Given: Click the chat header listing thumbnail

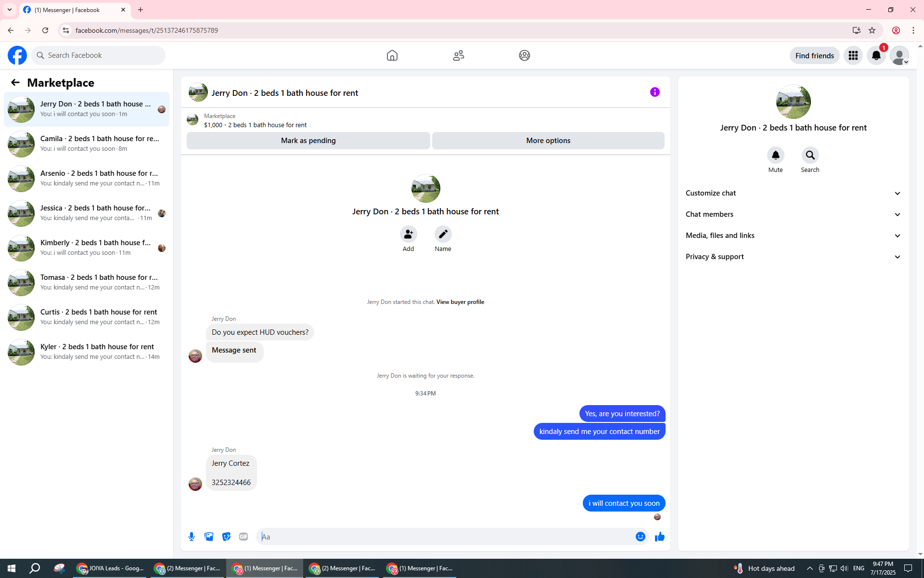Looking at the screenshot, I should 198,92.
